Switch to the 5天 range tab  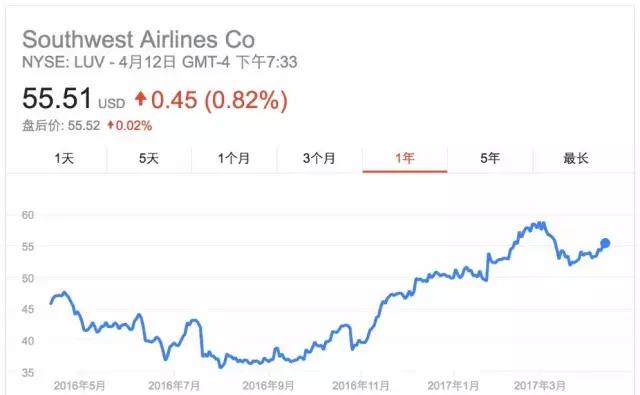pos(149,158)
